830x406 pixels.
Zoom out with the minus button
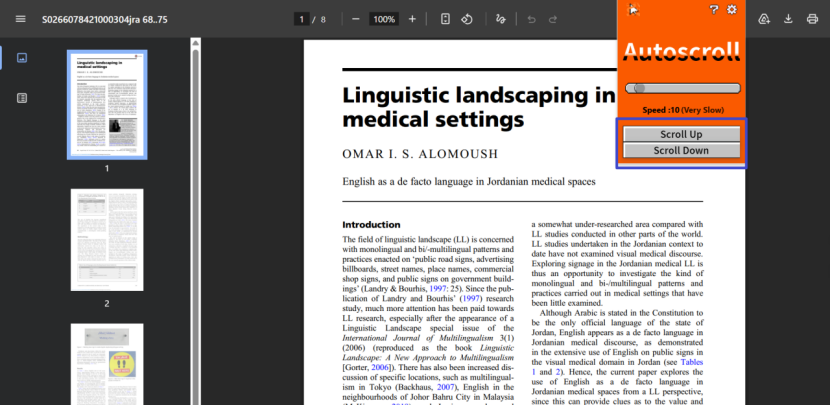click(356, 20)
